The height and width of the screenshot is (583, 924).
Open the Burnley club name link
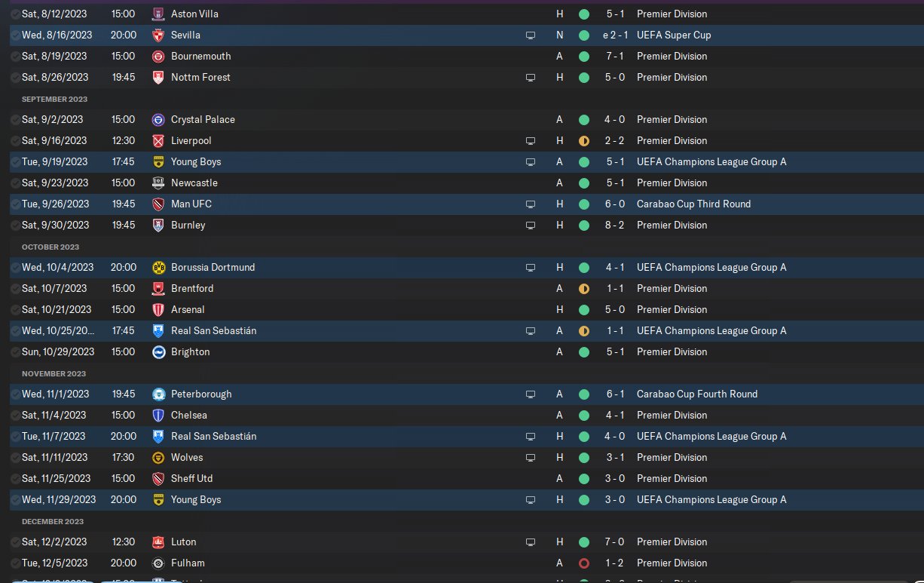coord(188,225)
